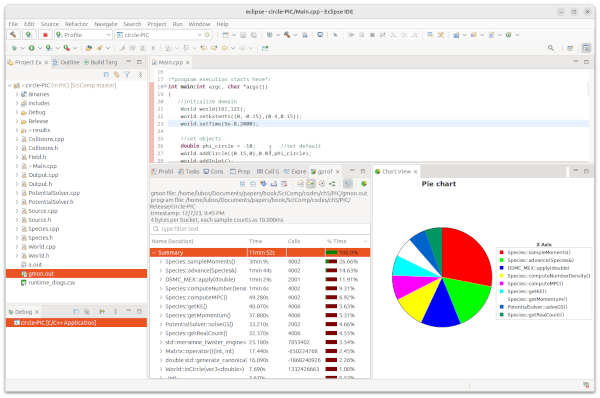Switch to the Call Graph tab
This screenshot has height=398, width=600.
click(x=268, y=171)
